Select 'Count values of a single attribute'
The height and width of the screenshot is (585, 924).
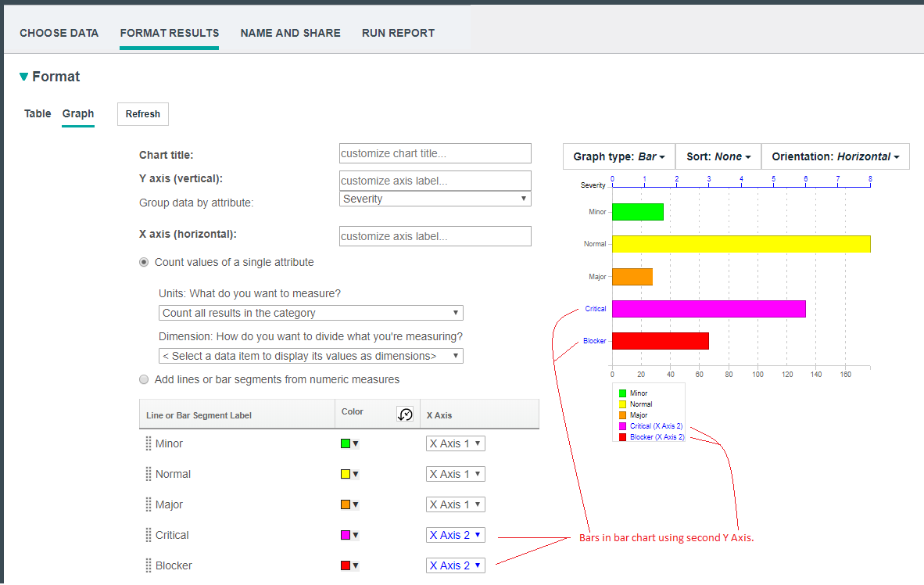coord(144,263)
